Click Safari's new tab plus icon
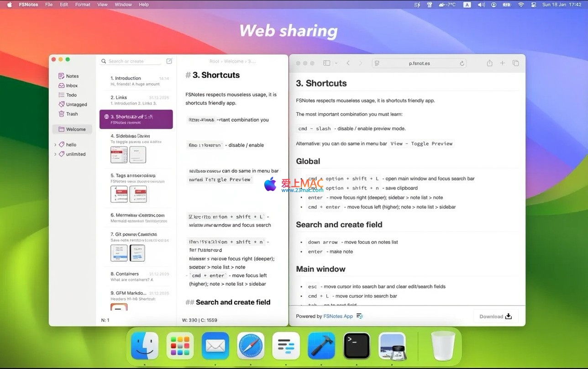 [x=502, y=63]
